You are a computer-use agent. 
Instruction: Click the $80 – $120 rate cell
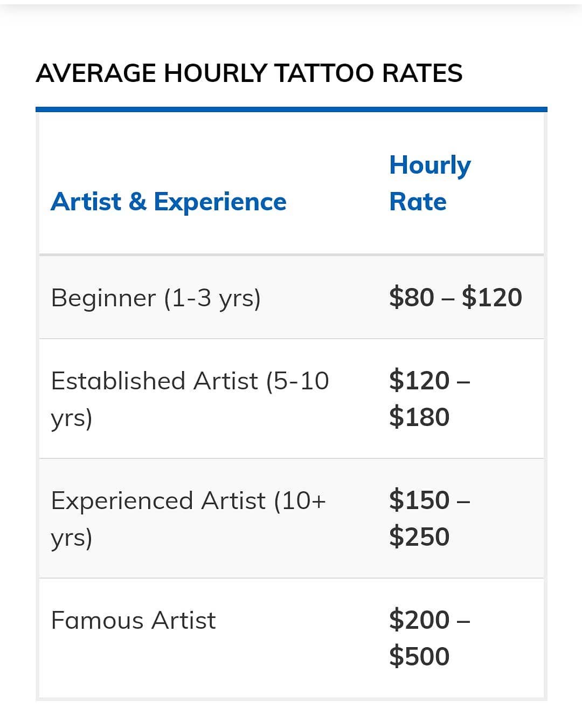pyautogui.click(x=455, y=298)
